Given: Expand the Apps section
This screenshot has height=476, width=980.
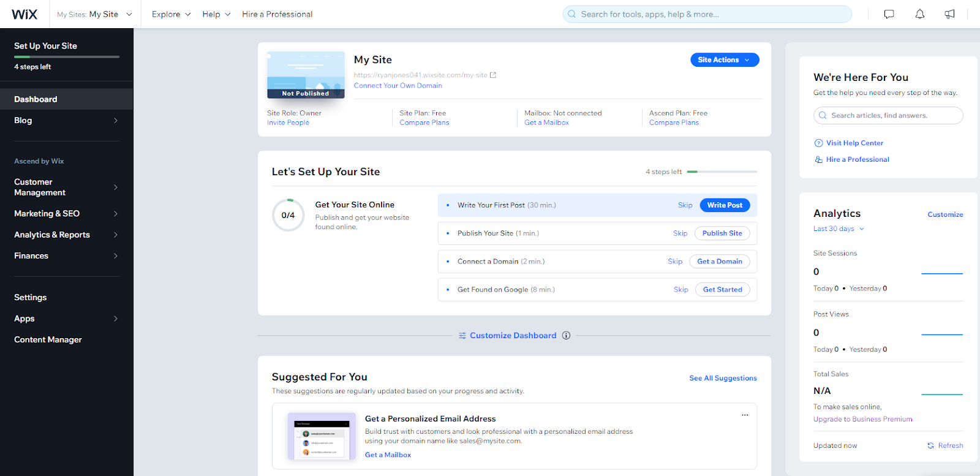Looking at the screenshot, I should [x=66, y=319].
